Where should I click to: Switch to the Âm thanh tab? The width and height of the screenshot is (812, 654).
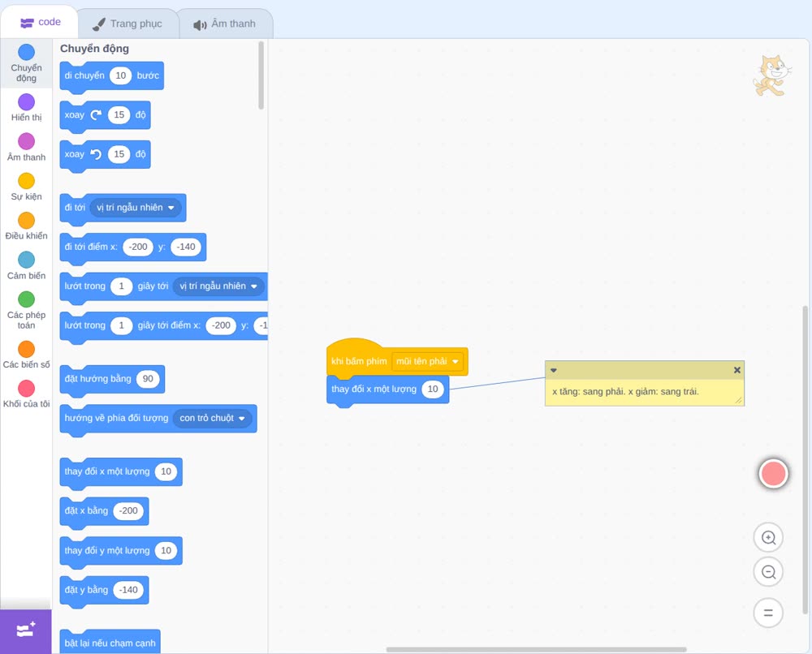(x=225, y=24)
